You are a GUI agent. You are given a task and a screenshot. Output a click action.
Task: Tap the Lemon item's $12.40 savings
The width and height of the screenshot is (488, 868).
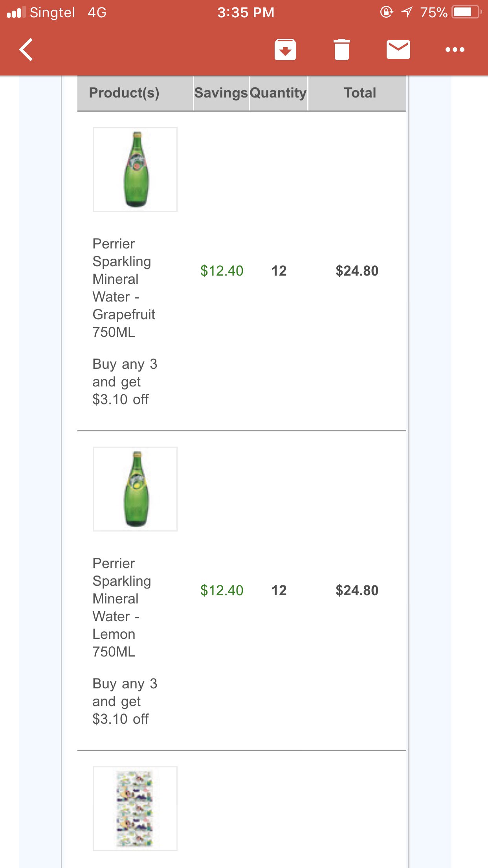(222, 590)
